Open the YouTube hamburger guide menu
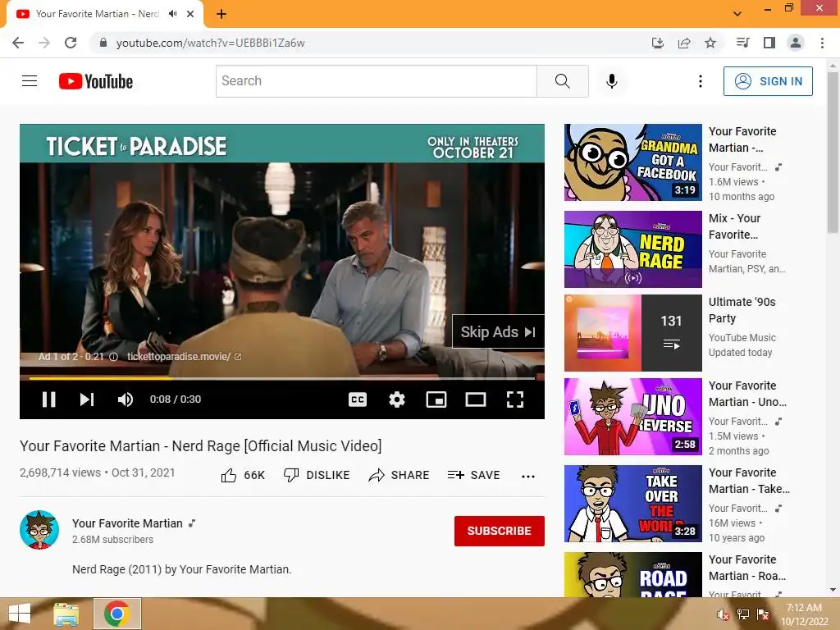This screenshot has width=840, height=630. pos(30,81)
